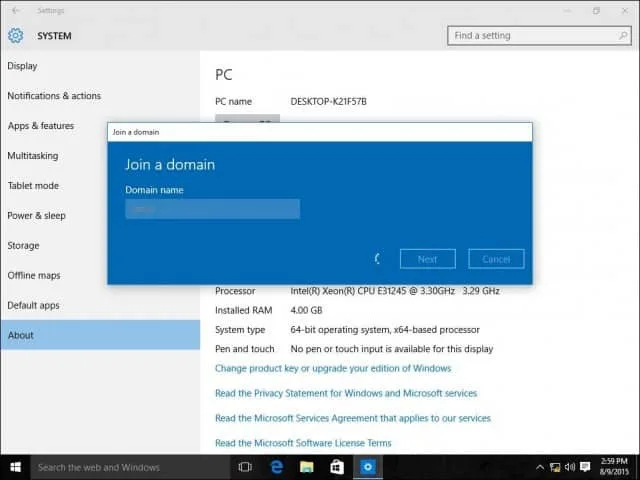Select the About category
This screenshot has height=480, width=640.
point(100,335)
